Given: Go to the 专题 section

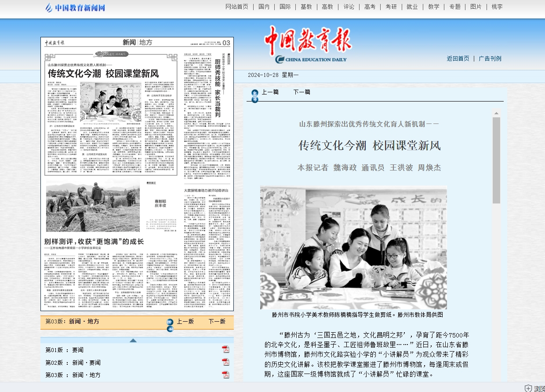Looking at the screenshot, I should tap(455, 7).
